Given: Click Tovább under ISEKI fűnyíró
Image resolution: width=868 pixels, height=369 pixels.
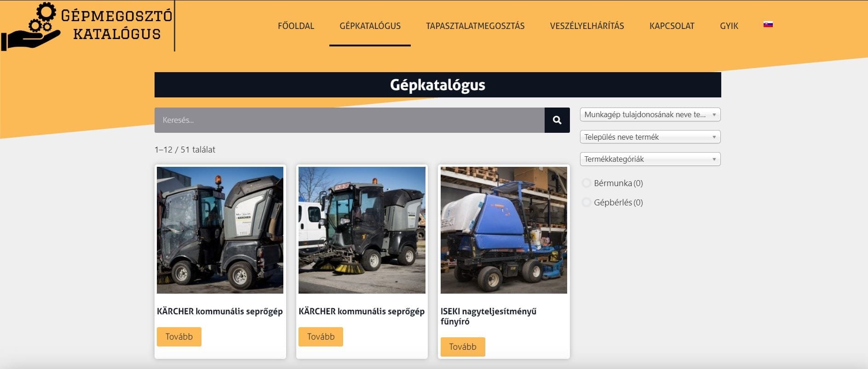Looking at the screenshot, I should [x=463, y=347].
